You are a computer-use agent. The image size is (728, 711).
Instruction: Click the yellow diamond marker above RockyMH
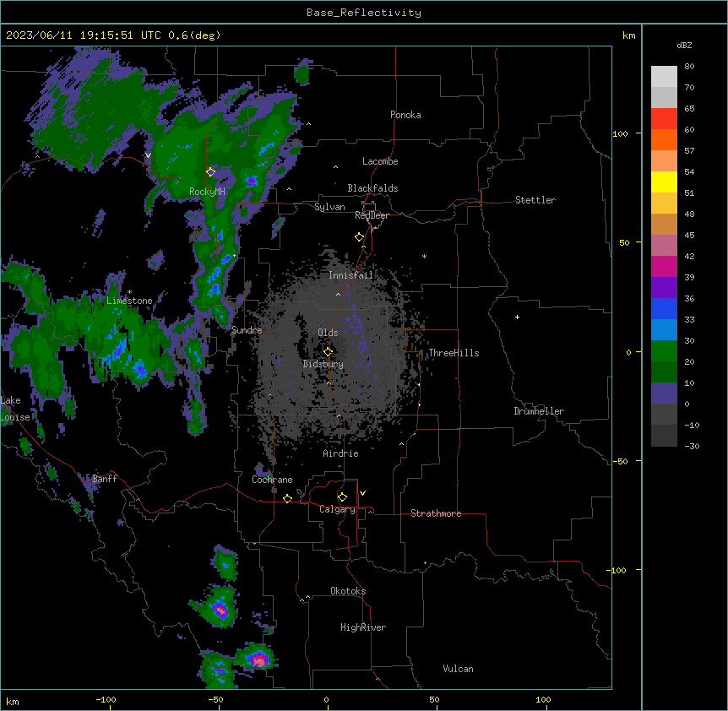point(211,171)
